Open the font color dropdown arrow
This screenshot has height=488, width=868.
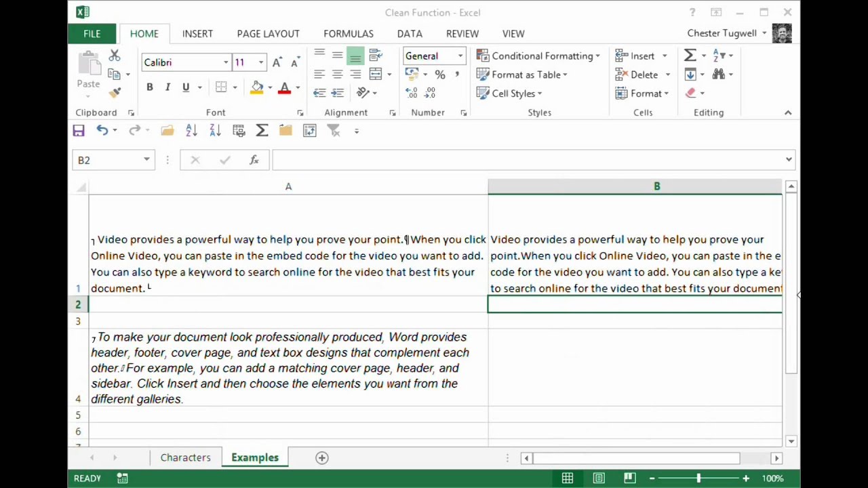click(x=298, y=87)
